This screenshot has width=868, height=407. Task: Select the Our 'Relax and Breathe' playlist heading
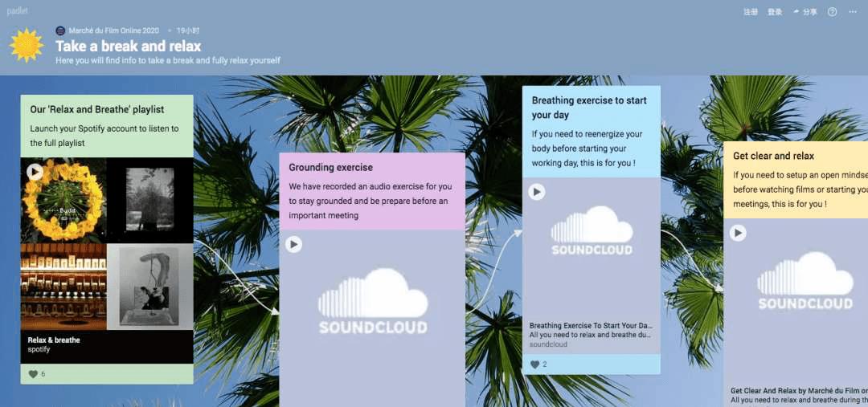point(97,109)
